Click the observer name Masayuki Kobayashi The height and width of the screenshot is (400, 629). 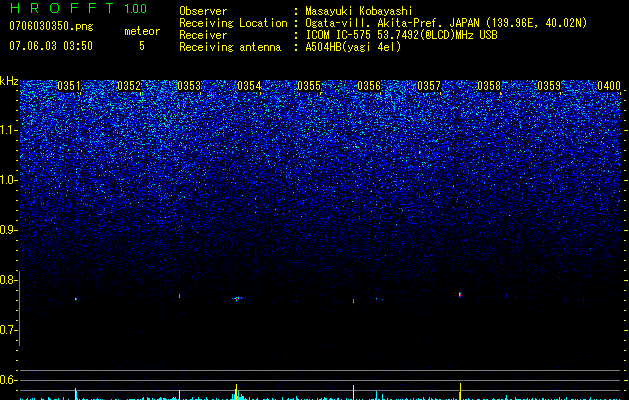pyautogui.click(x=358, y=11)
